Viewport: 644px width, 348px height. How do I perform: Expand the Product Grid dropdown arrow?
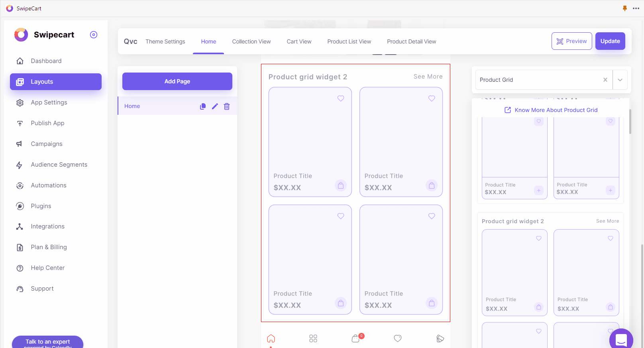[x=620, y=80]
